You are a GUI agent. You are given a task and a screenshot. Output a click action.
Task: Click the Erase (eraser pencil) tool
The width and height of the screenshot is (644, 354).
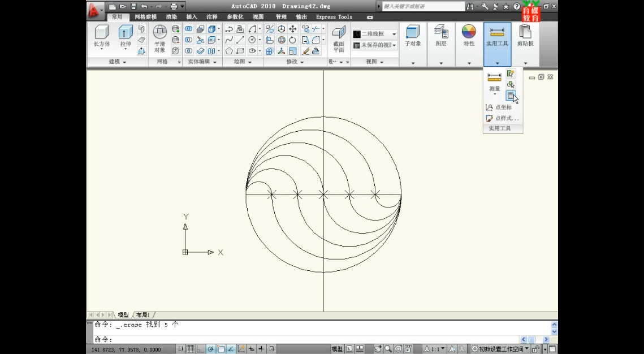(x=305, y=51)
